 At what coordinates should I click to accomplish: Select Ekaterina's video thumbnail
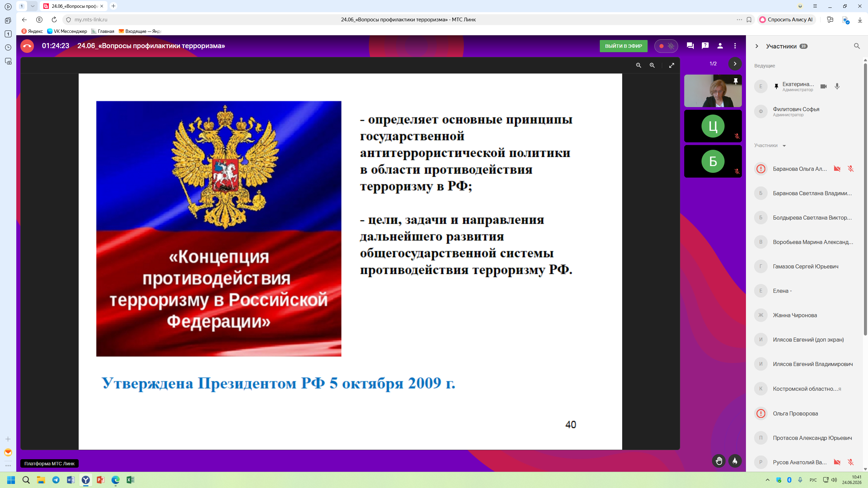[x=713, y=91]
